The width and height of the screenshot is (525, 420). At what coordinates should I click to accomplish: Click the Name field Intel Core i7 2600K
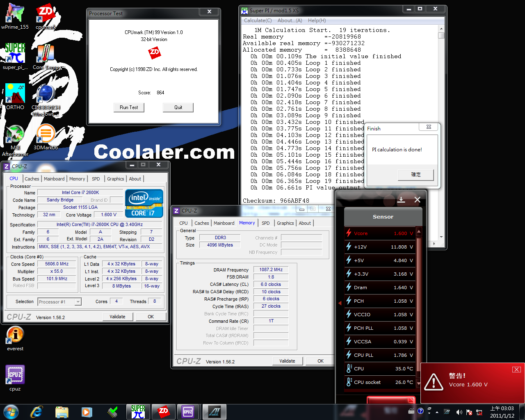[80, 192]
